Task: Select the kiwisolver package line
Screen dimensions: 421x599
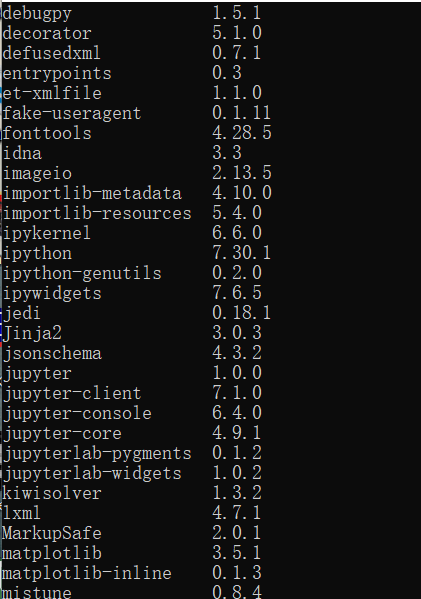Action: click(132, 492)
